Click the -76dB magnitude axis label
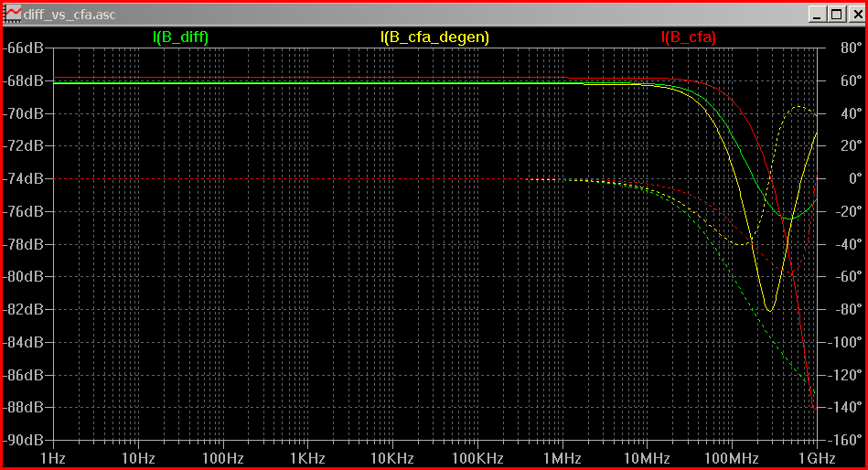Image resolution: width=868 pixels, height=470 pixels. tap(23, 211)
